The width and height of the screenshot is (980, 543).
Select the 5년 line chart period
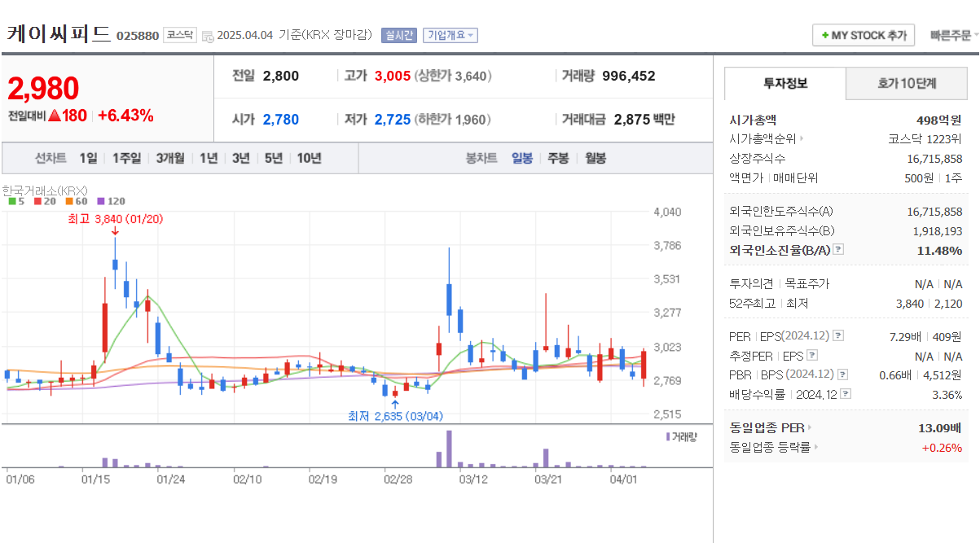pos(273,158)
